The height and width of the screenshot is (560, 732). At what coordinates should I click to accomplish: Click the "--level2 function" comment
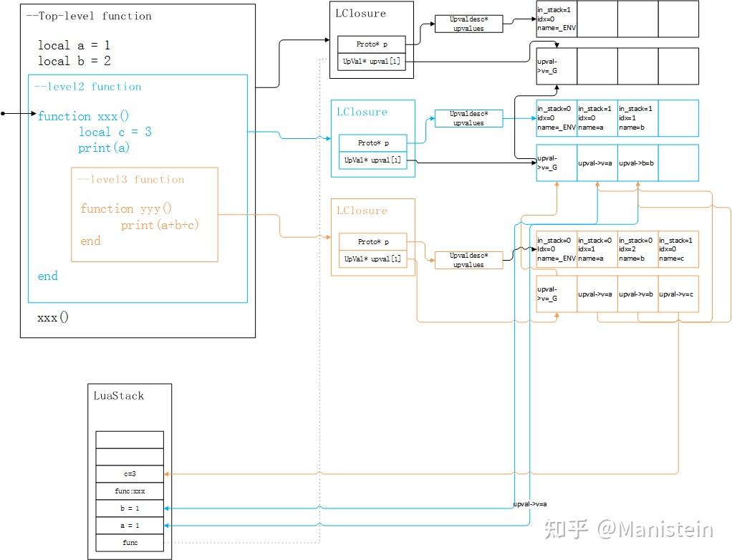87,87
